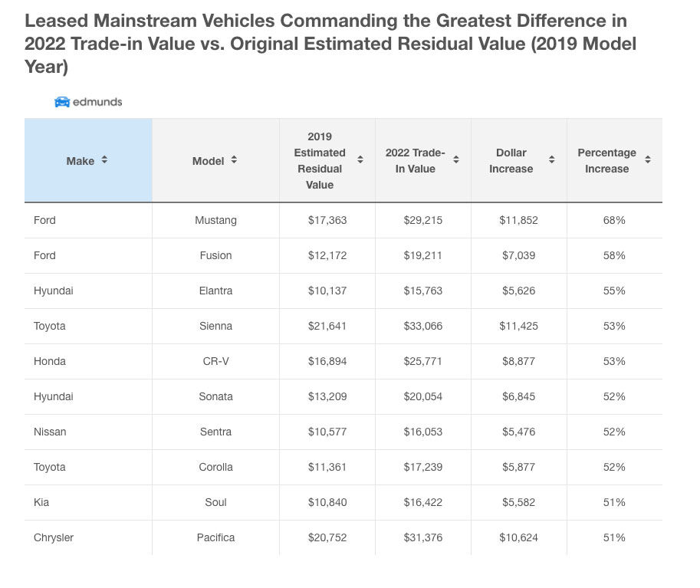Sort by Dollar Increase arrow icon
This screenshot has height=588, width=700.
coord(552,160)
